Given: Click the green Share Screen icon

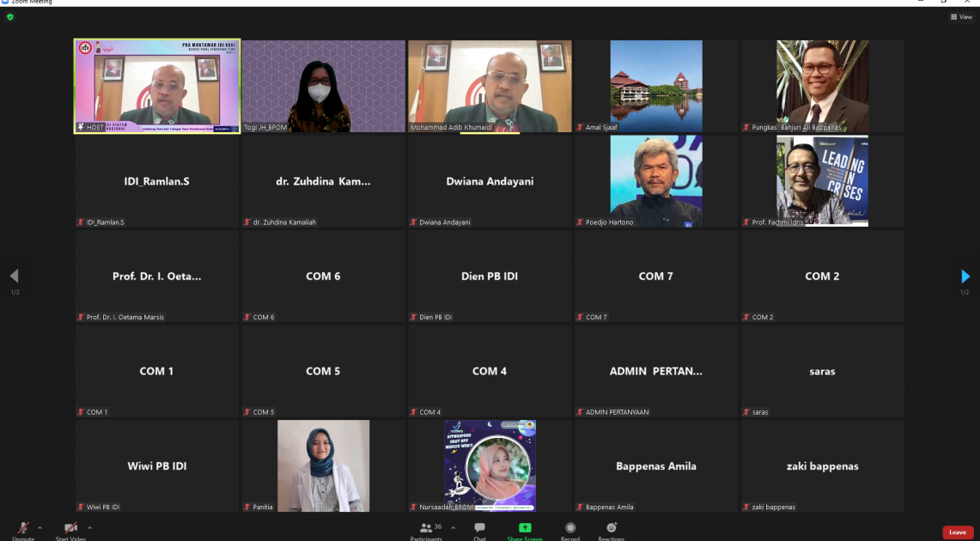Looking at the screenshot, I should (x=525, y=529).
